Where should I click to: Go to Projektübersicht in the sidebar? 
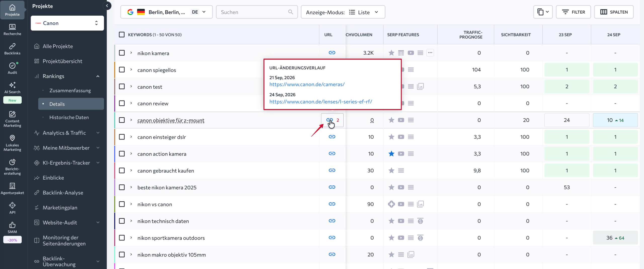[x=62, y=61]
